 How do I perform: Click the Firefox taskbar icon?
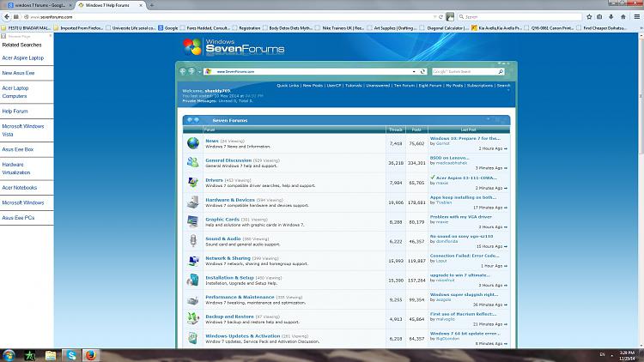pos(91,355)
